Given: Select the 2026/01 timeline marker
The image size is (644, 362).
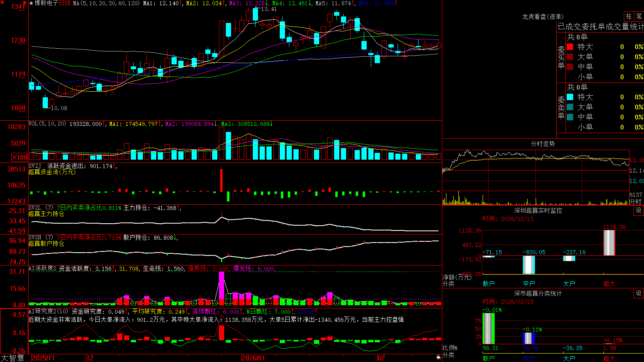Looking at the screenshot, I should pyautogui.click(x=253, y=358).
